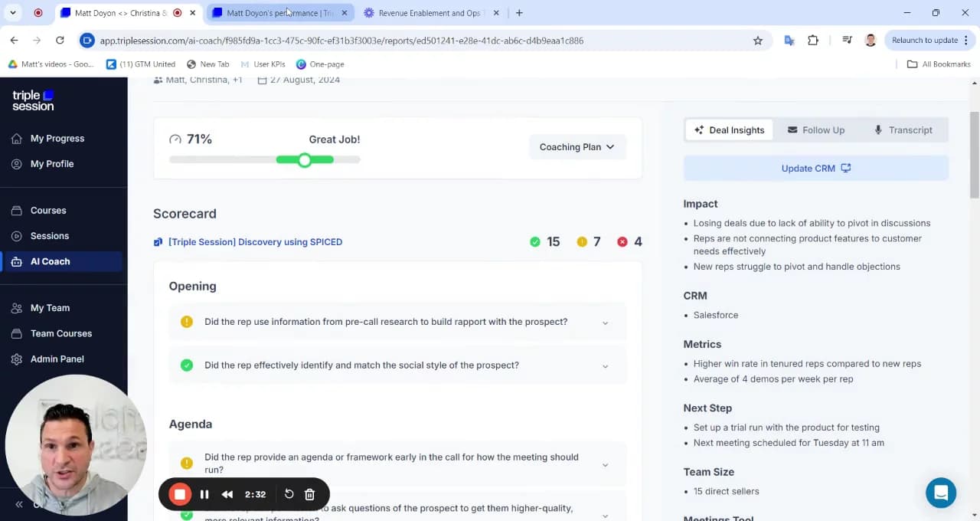Go to Courses in the sidebar

coord(48,211)
